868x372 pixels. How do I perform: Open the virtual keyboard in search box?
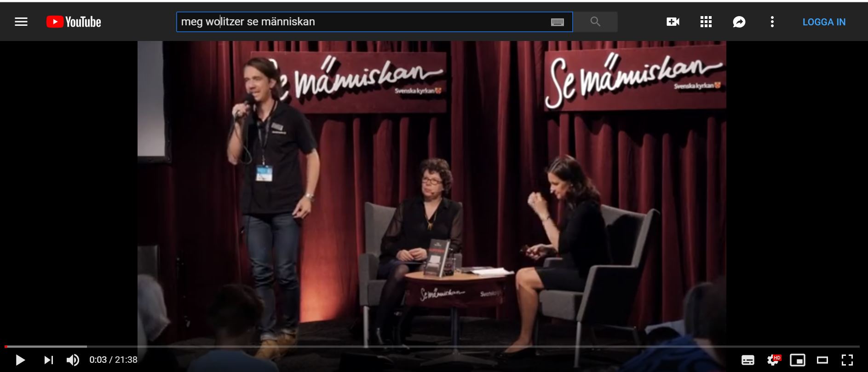tap(557, 22)
